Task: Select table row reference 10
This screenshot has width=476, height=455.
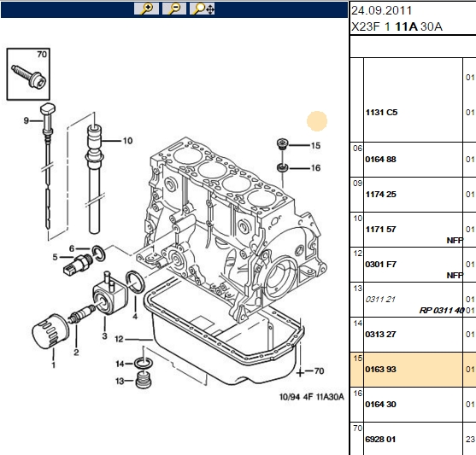Action: point(357,218)
